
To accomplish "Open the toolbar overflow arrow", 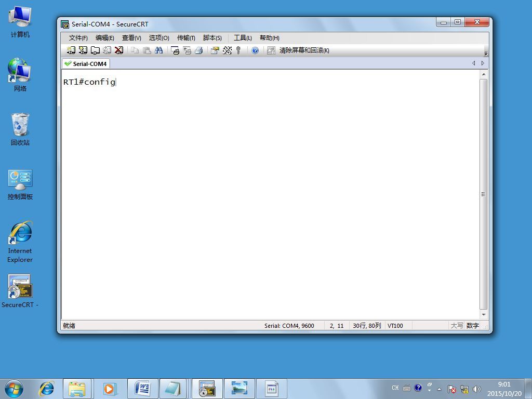I will [x=486, y=54].
